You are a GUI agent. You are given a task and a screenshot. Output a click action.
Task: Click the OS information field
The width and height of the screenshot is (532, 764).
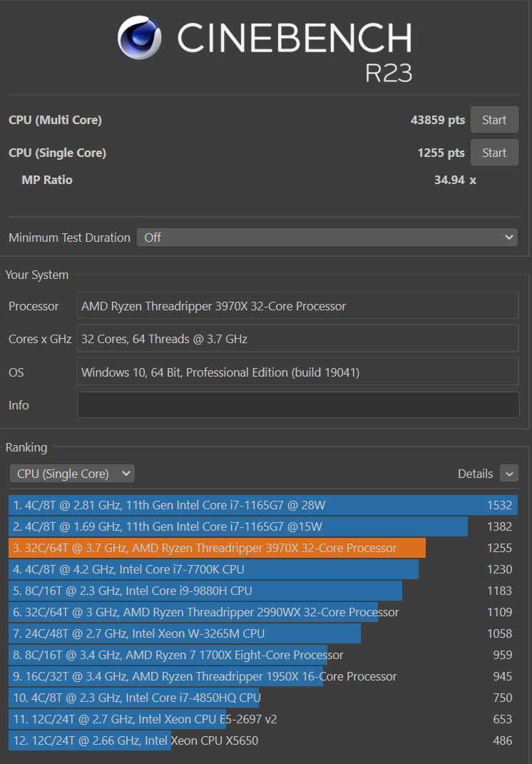(297, 372)
